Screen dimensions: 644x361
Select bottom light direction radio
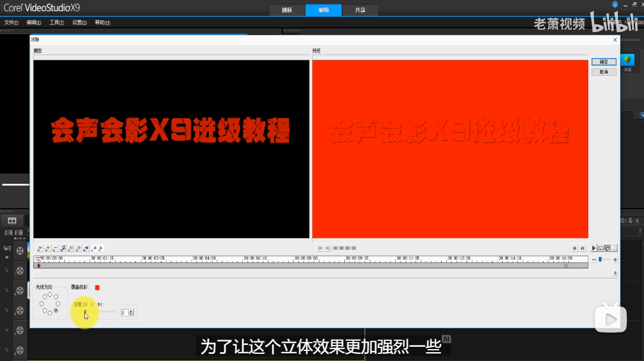pos(50,313)
